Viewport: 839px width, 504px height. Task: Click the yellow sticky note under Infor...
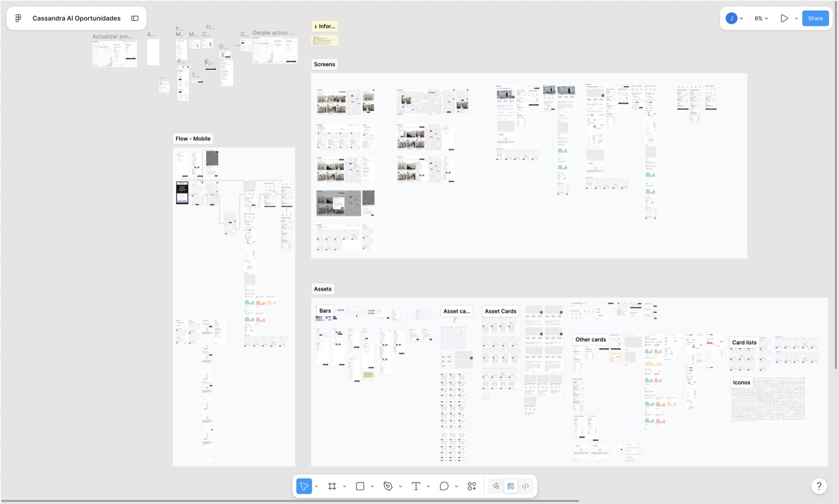tap(324, 40)
